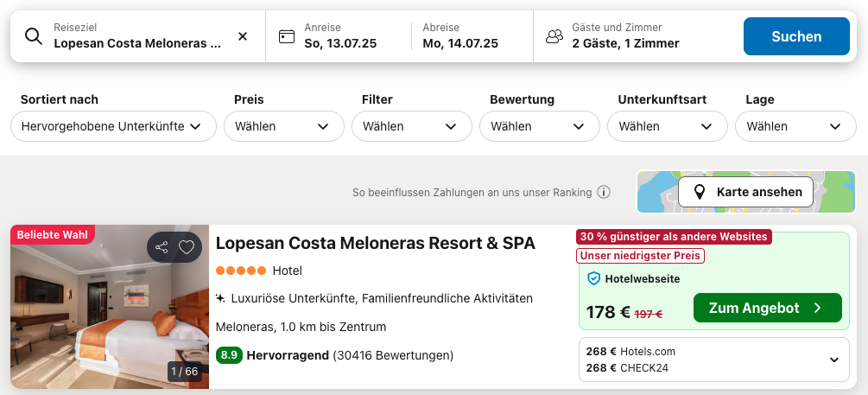
Task: Open the Lage dropdown
Action: (795, 126)
